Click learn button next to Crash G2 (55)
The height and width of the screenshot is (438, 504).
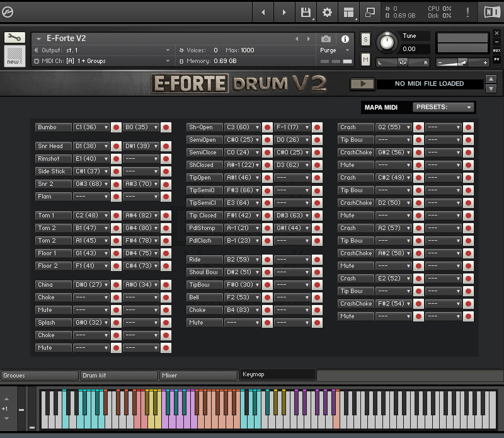click(x=418, y=127)
